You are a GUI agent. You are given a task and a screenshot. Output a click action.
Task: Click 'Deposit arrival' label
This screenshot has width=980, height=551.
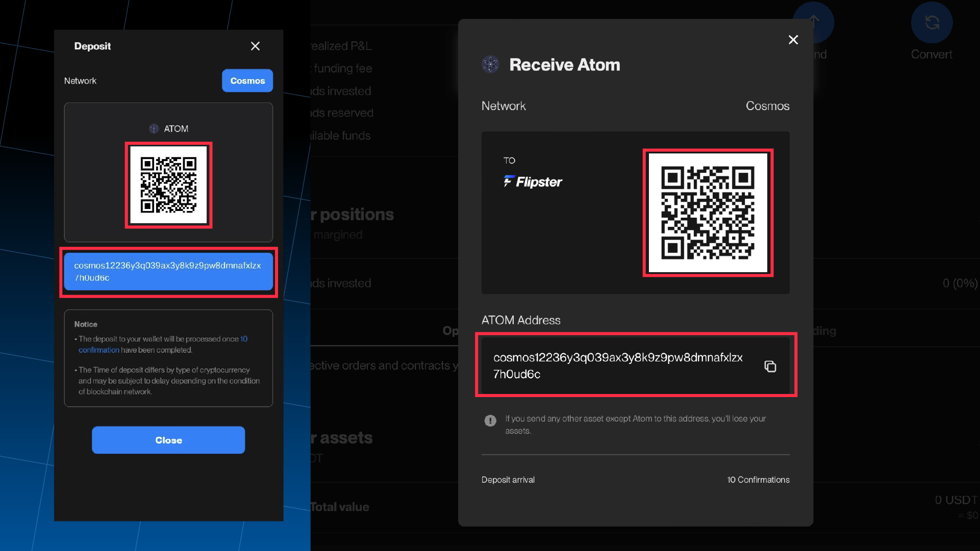click(x=508, y=480)
